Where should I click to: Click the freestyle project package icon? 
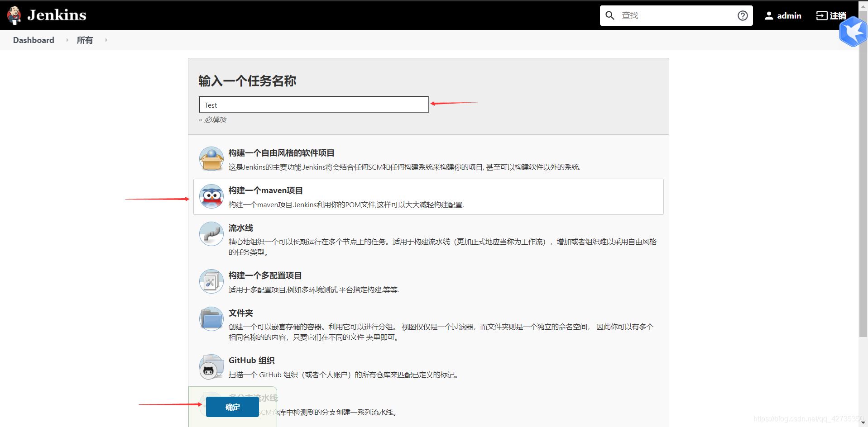[x=211, y=158]
